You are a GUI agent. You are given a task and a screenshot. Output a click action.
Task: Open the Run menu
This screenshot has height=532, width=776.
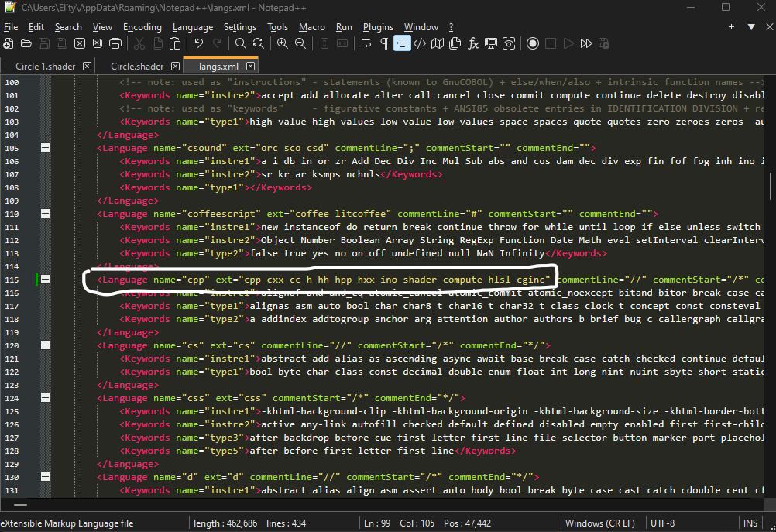pos(344,27)
